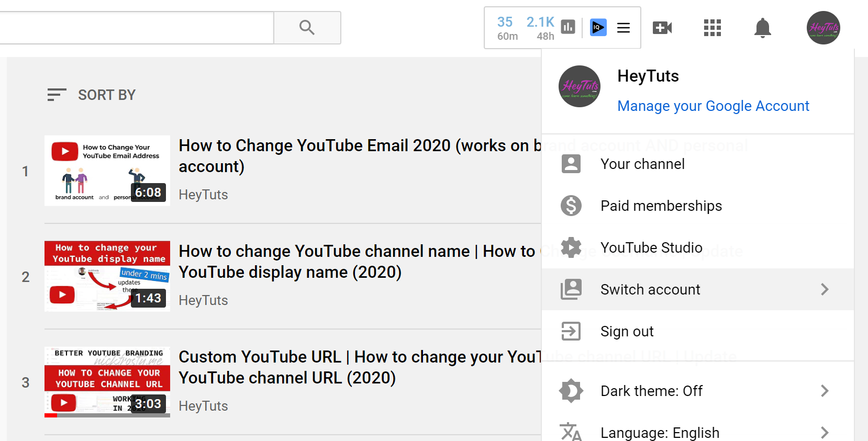Click the Sort By lines icon
This screenshot has width=868, height=441.
57,95
